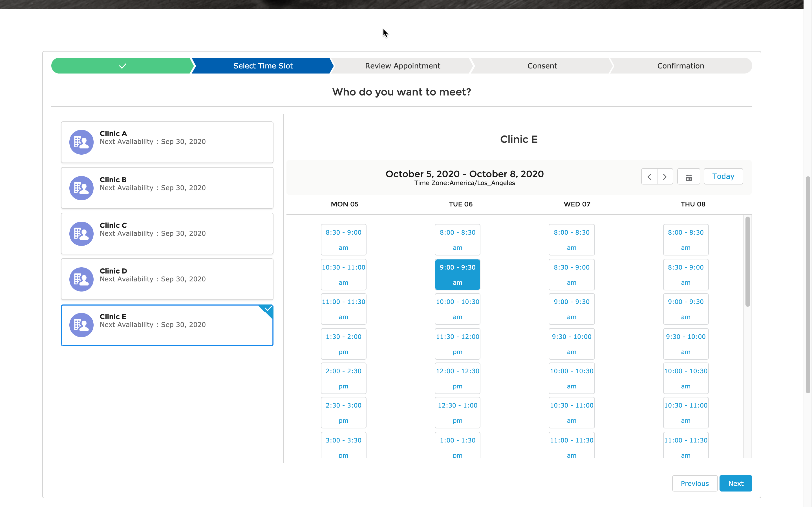The width and height of the screenshot is (812, 507).
Task: Select the 8:00 - 8:30 am slot on Thursday
Action: point(685,239)
